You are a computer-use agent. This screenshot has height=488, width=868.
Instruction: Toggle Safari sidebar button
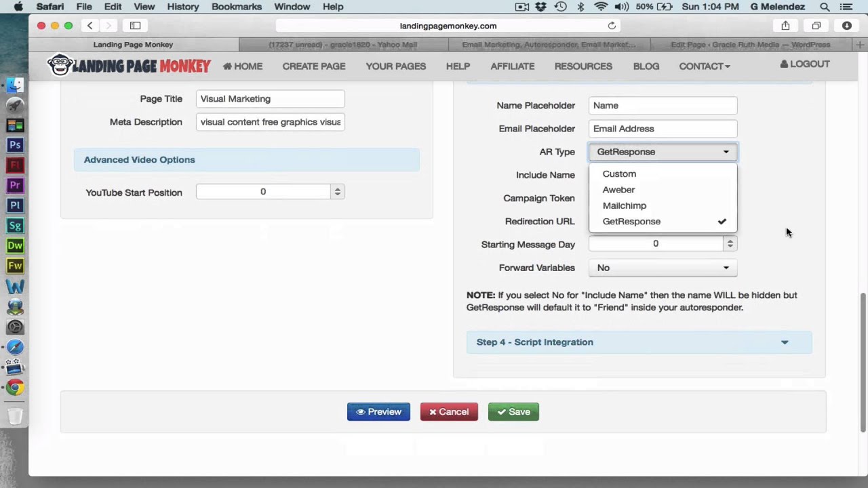pyautogui.click(x=135, y=26)
